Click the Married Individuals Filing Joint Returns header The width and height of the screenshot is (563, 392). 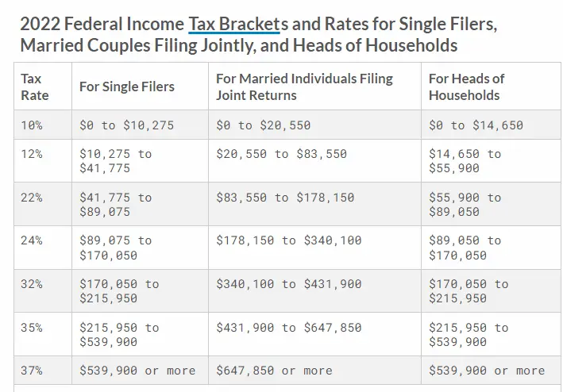tap(306, 87)
